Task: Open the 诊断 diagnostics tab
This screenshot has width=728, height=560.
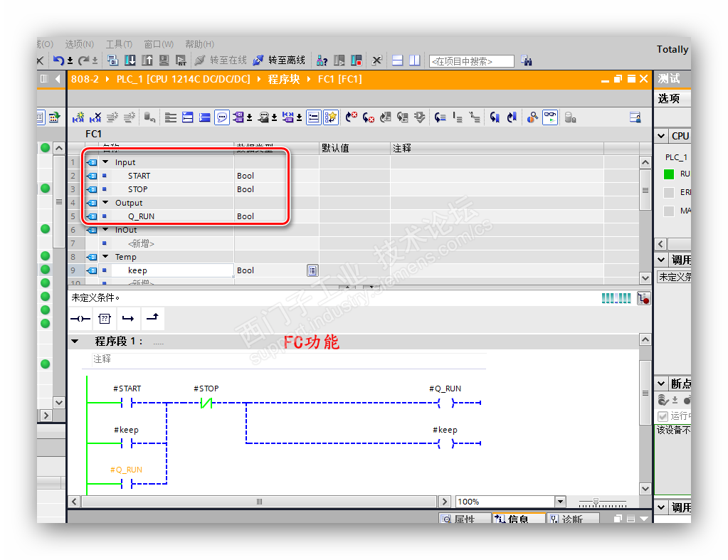Action: pos(573,518)
